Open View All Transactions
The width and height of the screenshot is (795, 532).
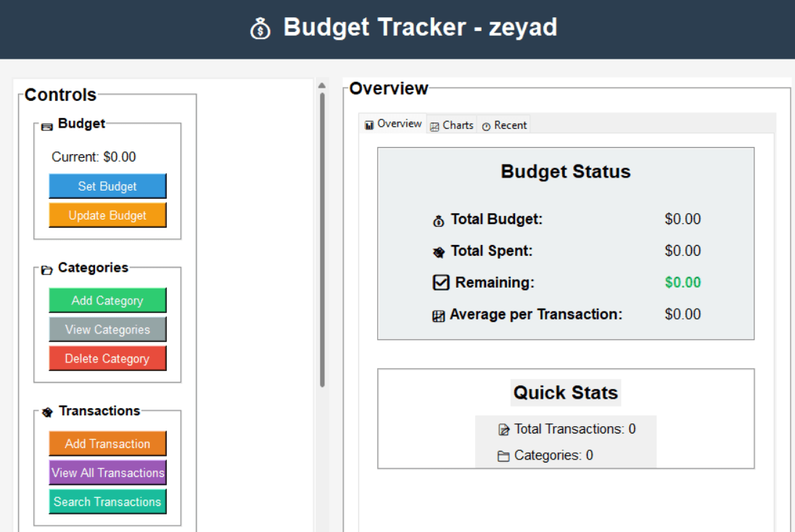(107, 473)
